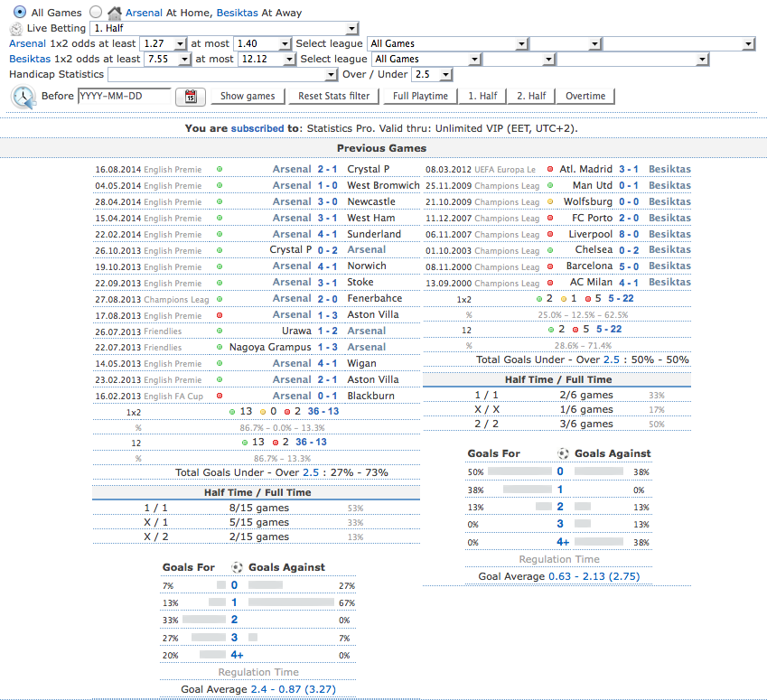Image resolution: width=767 pixels, height=700 pixels.
Task: Click yellow draw dot for Wolfsburg vs Besiktas
Action: [550, 201]
